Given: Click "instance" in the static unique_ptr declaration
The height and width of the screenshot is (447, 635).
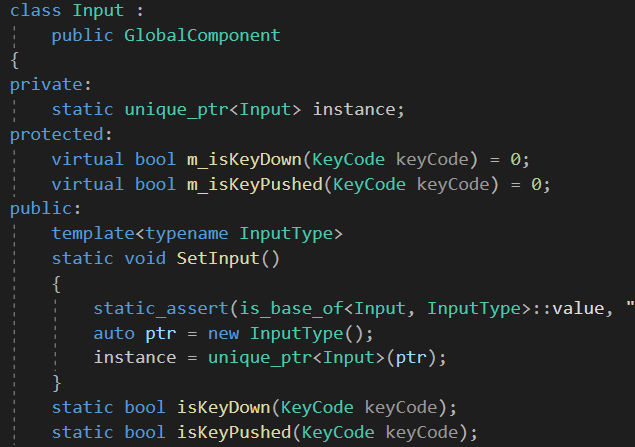Looking at the screenshot, I should [x=354, y=110].
